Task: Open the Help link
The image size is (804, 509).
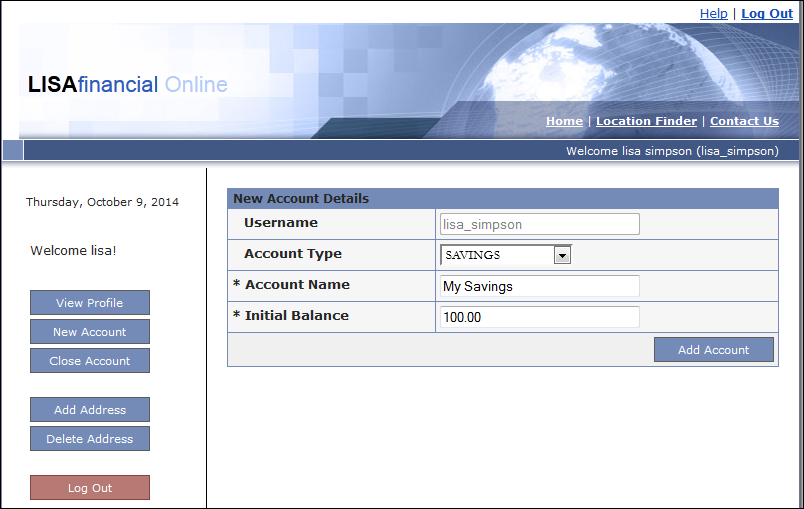Action: pyautogui.click(x=713, y=13)
